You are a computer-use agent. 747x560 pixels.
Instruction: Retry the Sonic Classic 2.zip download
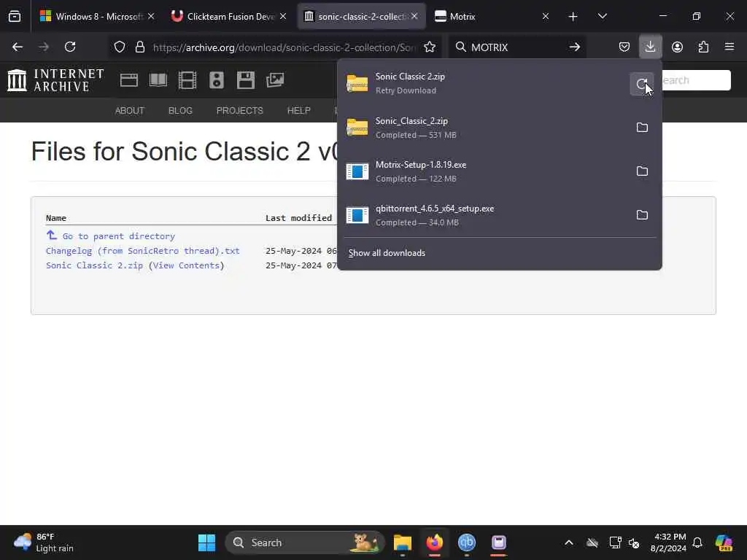click(x=642, y=84)
